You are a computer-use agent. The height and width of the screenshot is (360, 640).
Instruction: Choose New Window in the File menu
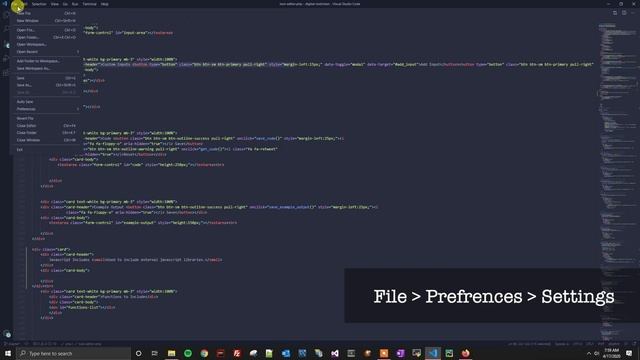[45, 21]
